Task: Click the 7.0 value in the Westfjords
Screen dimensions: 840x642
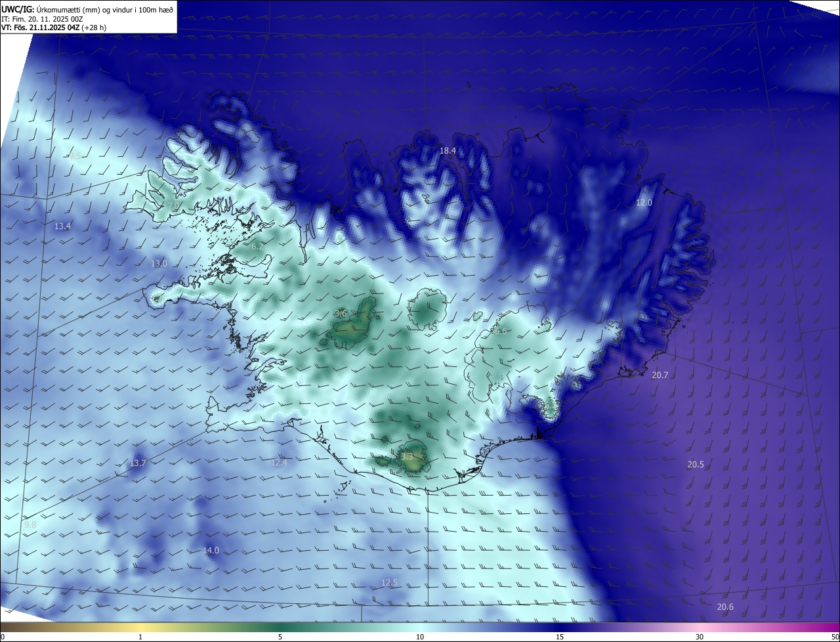Action: (173, 206)
